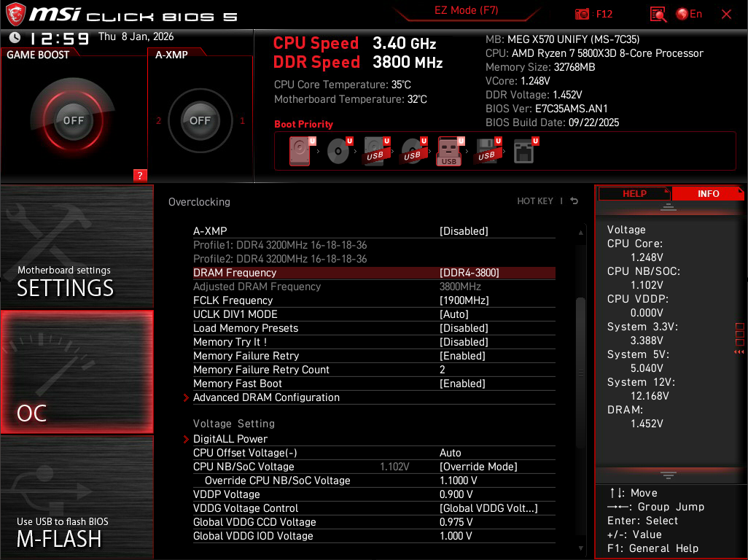The image size is (748, 560).
Task: Edit Global VDDG IOD Voltage 1.000 V
Action: 374,536
